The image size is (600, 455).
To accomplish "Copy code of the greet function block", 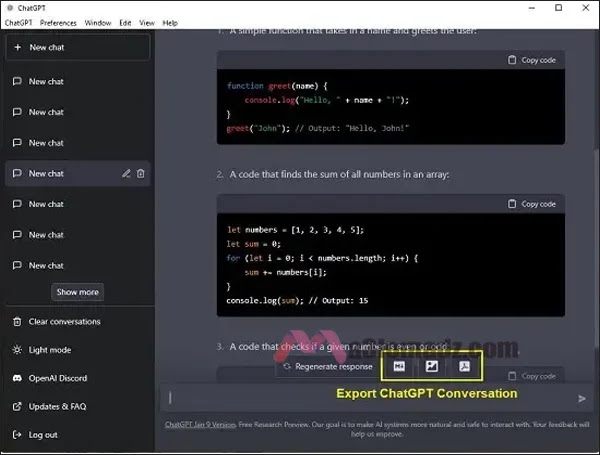I will click(532, 60).
